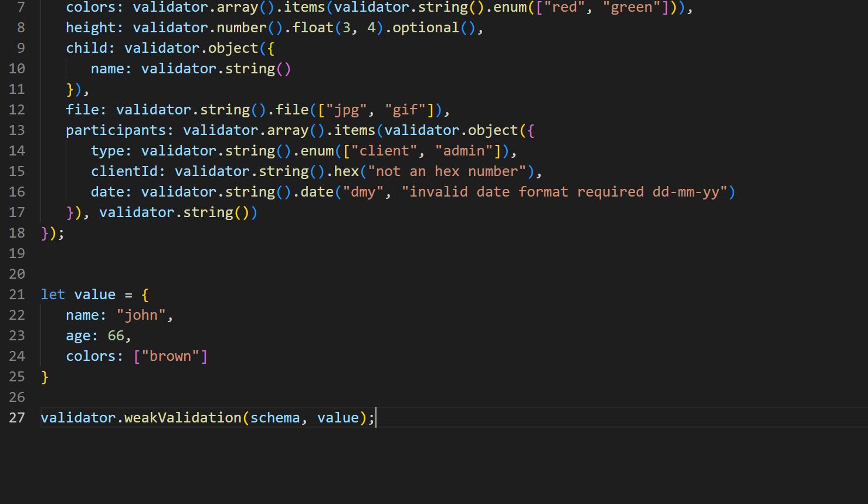Click the date property name on line 16

point(108,192)
